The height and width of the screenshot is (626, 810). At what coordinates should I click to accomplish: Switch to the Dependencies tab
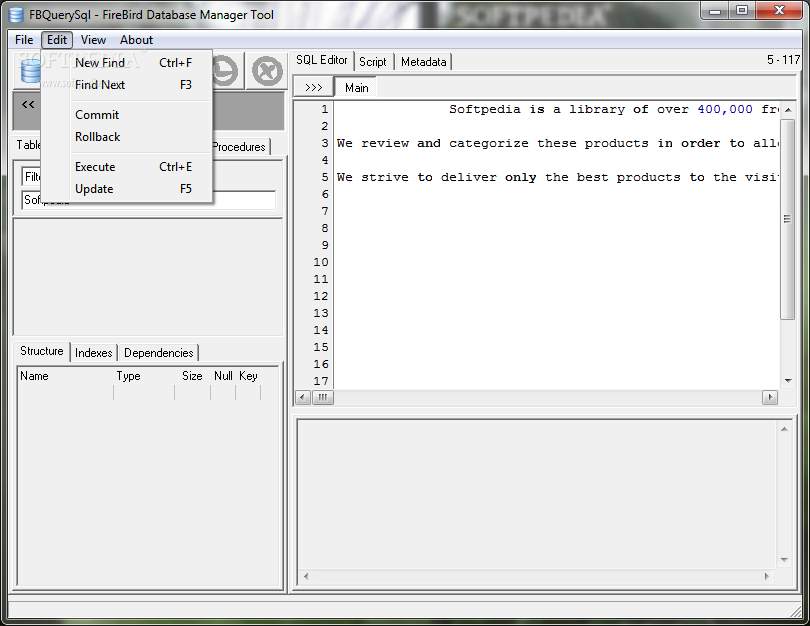click(159, 353)
